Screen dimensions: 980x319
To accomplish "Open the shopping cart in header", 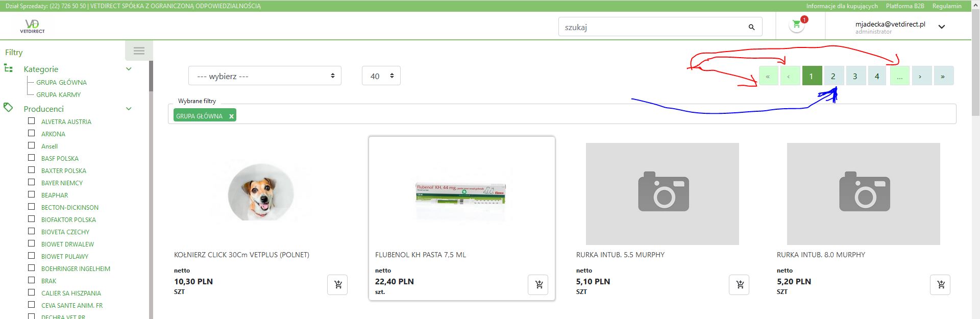I will coord(796,24).
